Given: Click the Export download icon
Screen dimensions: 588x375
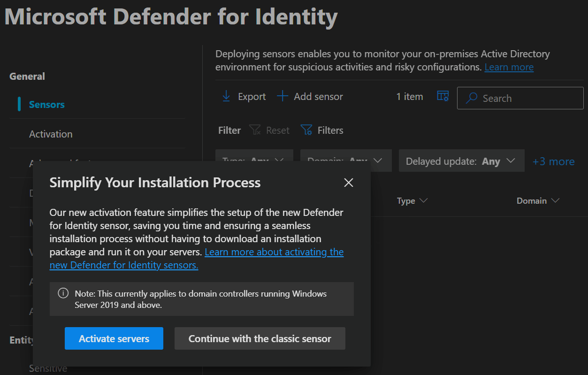Looking at the screenshot, I should coord(226,96).
